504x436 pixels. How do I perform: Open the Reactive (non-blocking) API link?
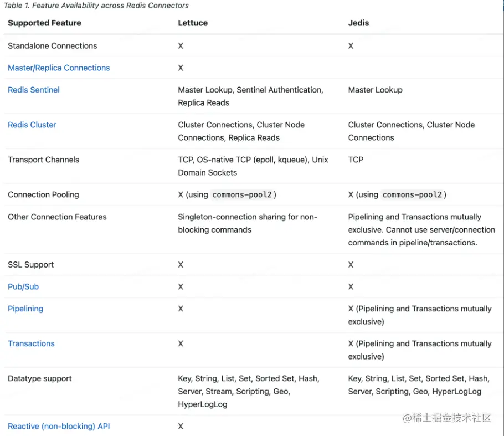[59, 426]
